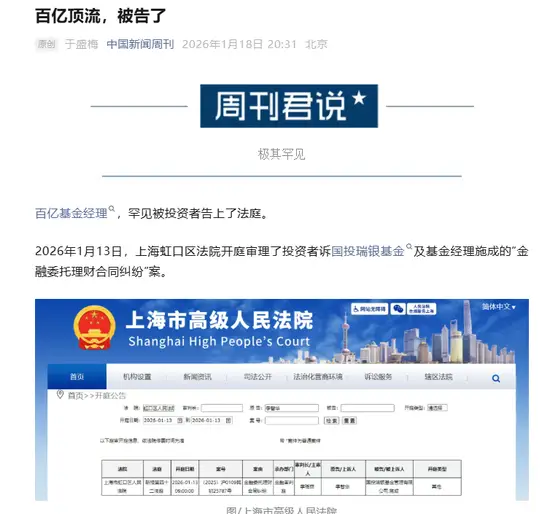Click the 开庭日期 table column header
550x514 pixels.
click(185, 469)
